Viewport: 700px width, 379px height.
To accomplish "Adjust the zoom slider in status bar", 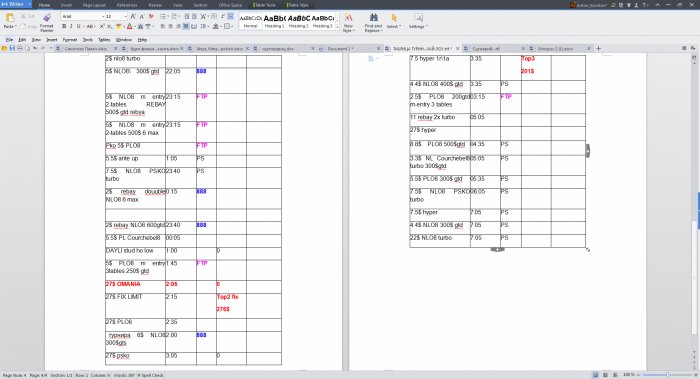I will tap(667, 375).
